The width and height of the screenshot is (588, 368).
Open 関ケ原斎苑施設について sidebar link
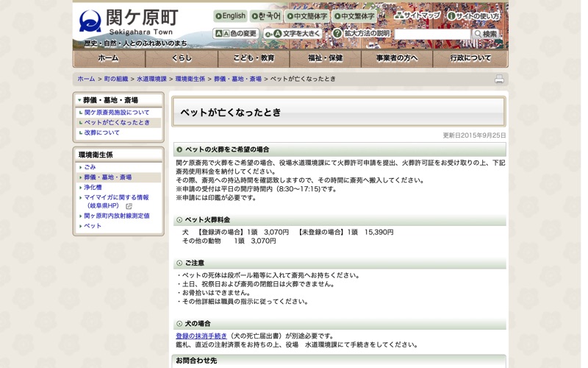(117, 113)
